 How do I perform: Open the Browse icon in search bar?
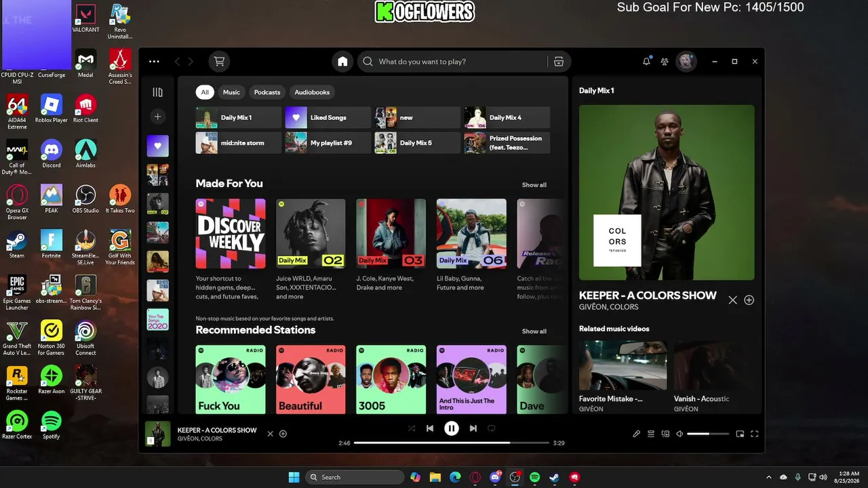559,62
